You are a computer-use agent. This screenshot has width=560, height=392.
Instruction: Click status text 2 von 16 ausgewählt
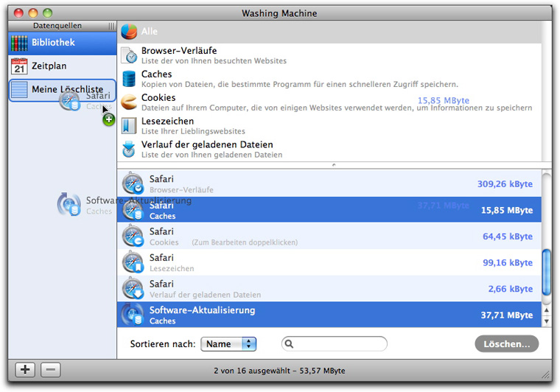click(x=280, y=371)
